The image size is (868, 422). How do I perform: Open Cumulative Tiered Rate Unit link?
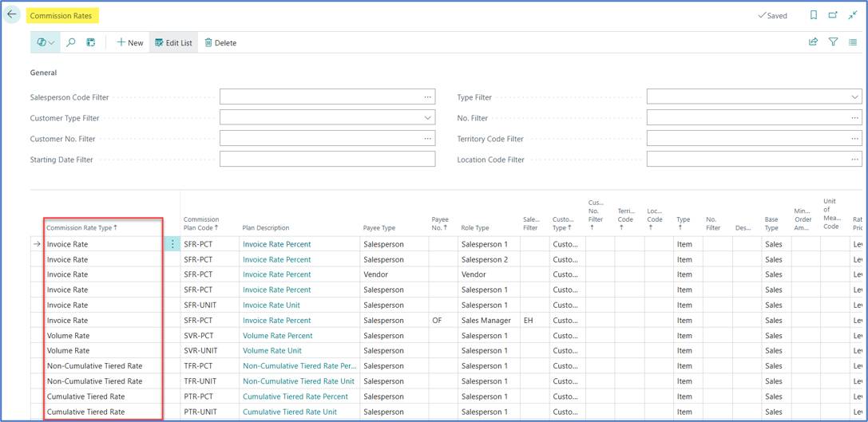click(x=290, y=412)
